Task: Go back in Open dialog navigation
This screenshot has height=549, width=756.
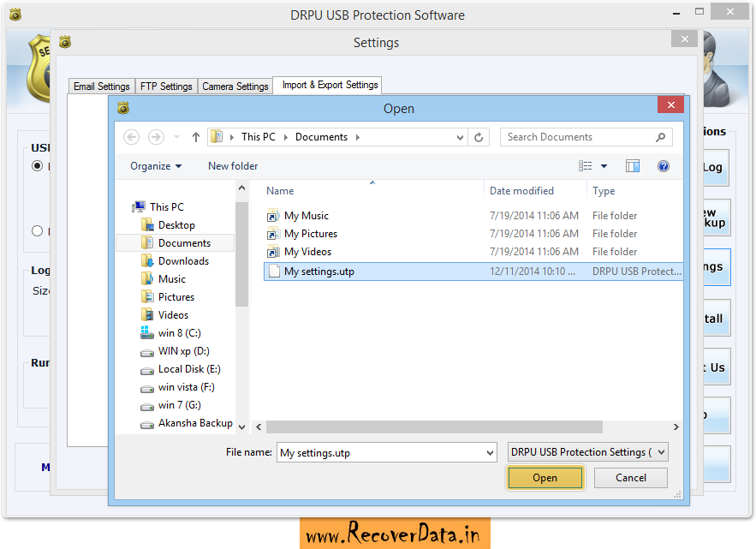Action: point(132,137)
